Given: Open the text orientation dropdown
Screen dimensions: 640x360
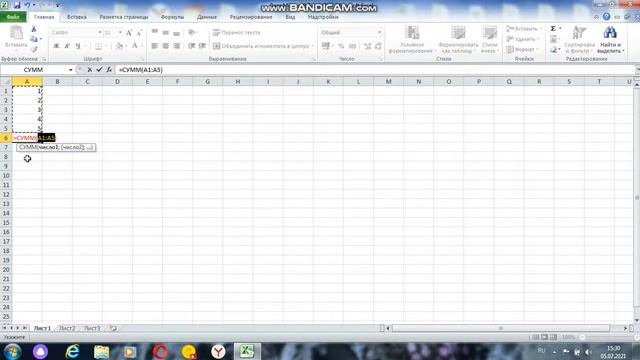Looking at the screenshot, I should [x=193, y=32].
